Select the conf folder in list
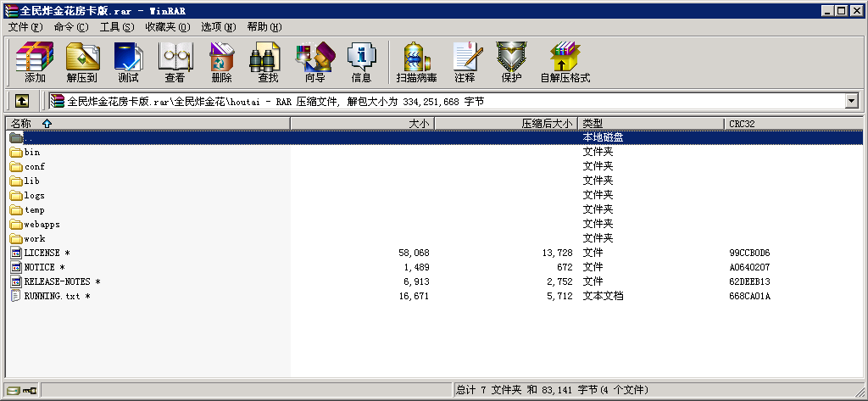The height and width of the screenshot is (401, 868). tap(34, 166)
